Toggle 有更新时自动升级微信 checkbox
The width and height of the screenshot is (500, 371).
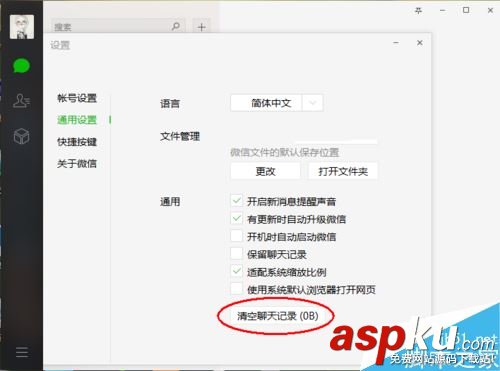click(x=236, y=219)
